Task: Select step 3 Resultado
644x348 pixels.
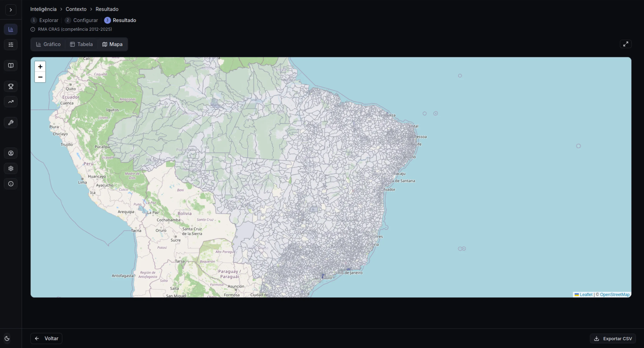Action: tap(120, 20)
